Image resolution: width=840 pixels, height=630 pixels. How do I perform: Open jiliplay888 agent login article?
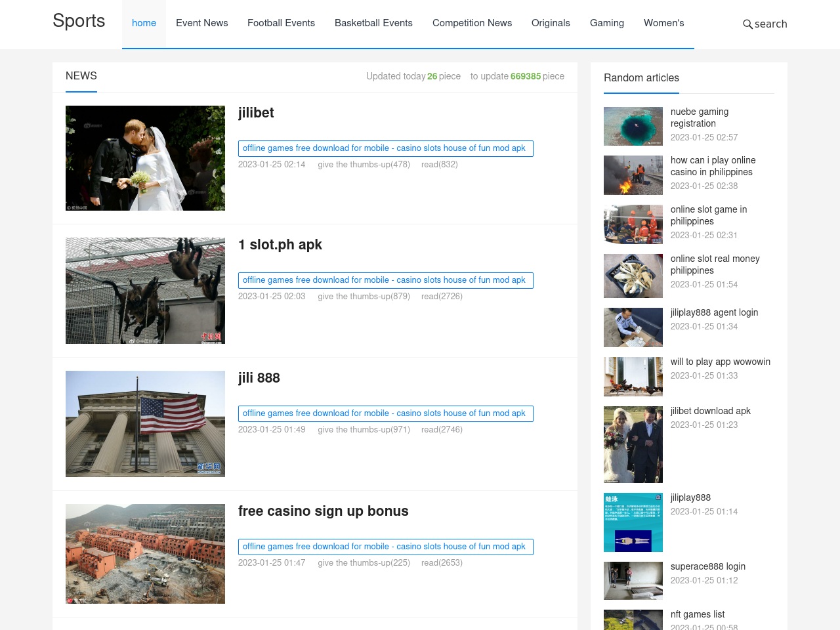point(715,312)
